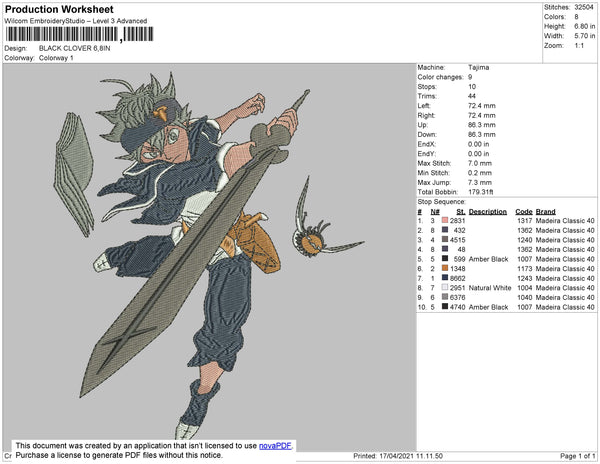Image resolution: width=600 pixels, height=464 pixels.
Task: Select the Trims value 44
Action: pyautogui.click(x=472, y=96)
